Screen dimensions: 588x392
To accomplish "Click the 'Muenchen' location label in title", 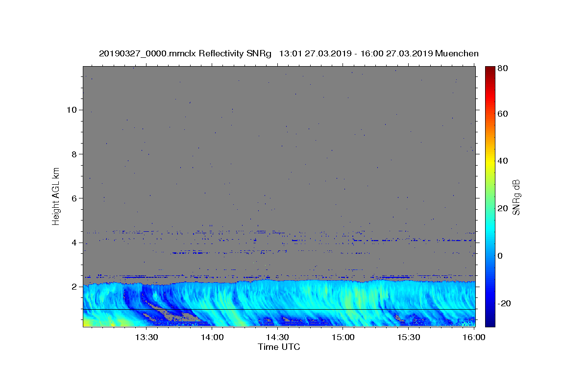I will (x=457, y=53).
